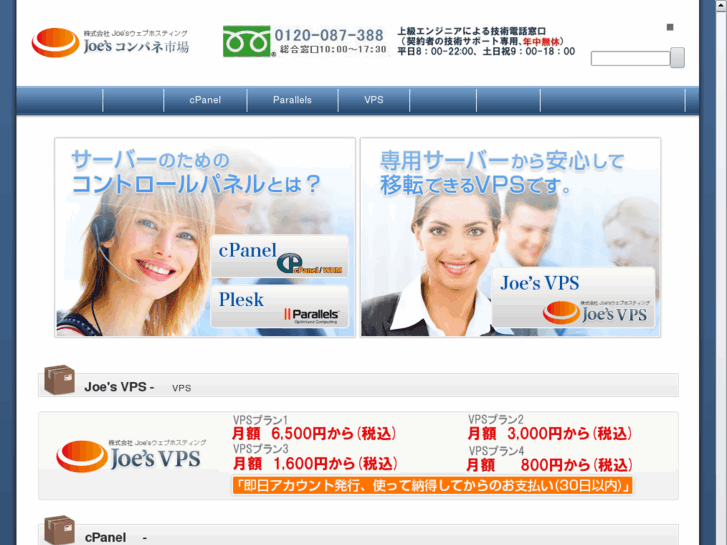Select the cPanel button in control panel banner
This screenshot has width=727, height=545.
[280, 256]
